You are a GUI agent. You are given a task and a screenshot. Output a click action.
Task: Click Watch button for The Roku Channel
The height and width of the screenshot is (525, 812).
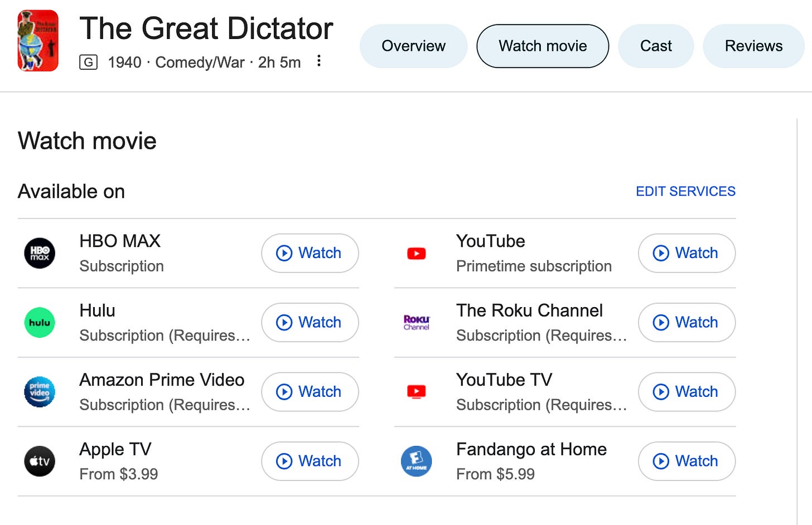[x=687, y=323]
